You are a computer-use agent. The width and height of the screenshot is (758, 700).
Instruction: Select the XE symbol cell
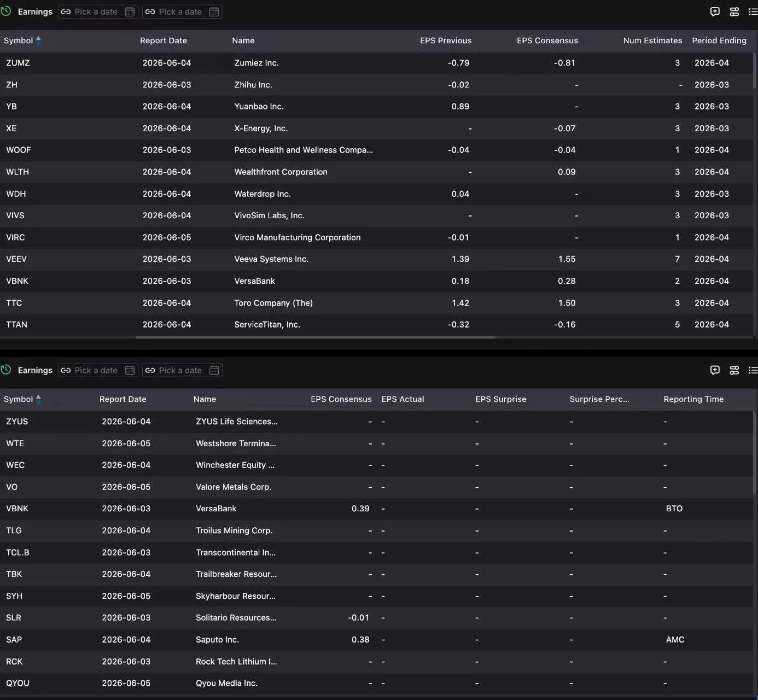click(11, 129)
